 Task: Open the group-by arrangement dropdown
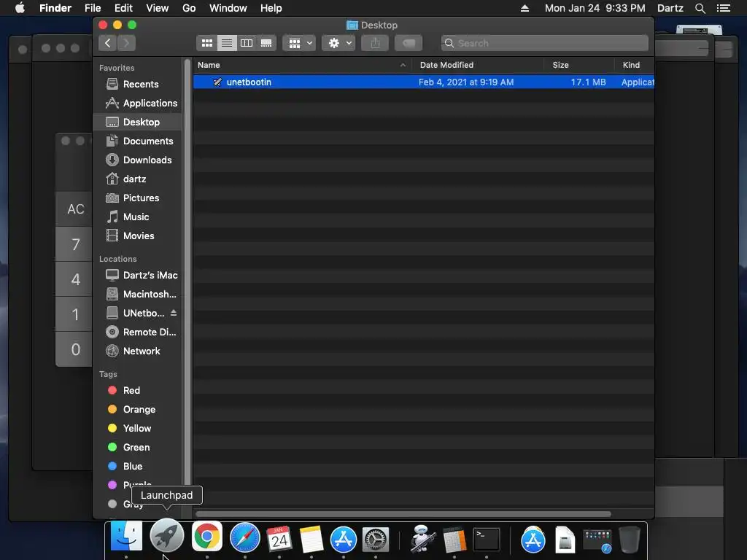299,43
